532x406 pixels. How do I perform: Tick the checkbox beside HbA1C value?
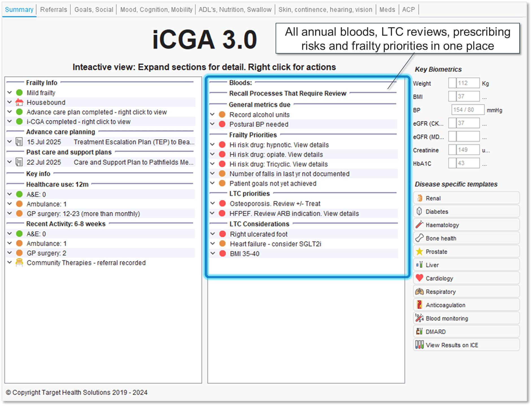[452, 163]
